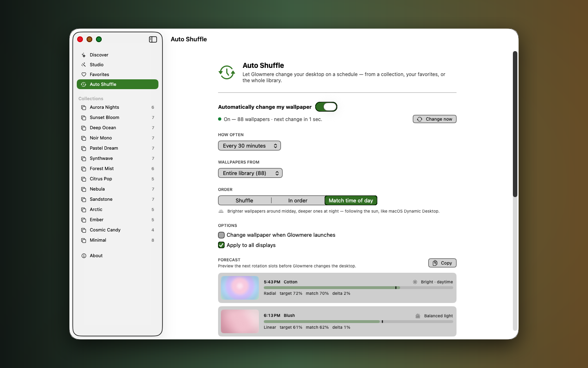Click the Forest Mist collection icon
Image resolution: width=588 pixels, height=368 pixels.
coord(84,169)
